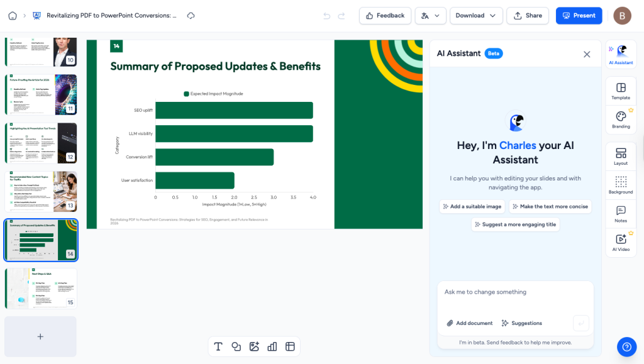Insert a chart using the bar chart icon
This screenshot has width=644, height=364.
(x=272, y=346)
